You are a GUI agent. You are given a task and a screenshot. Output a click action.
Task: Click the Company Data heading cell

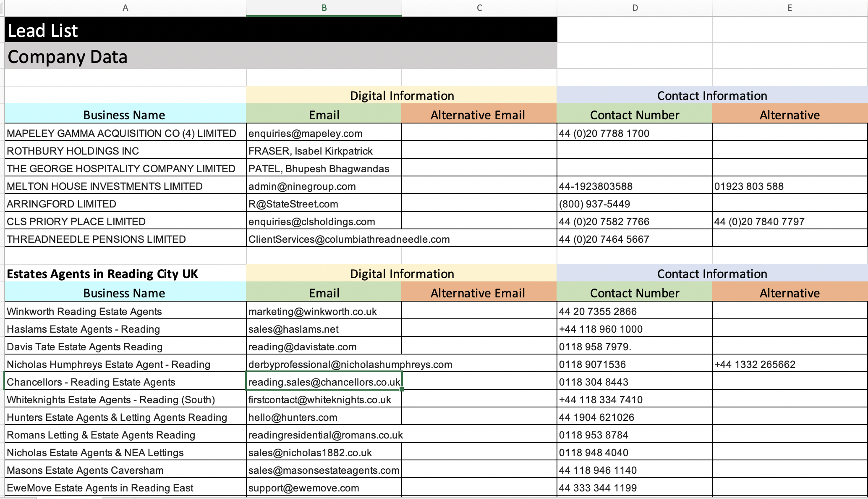(x=126, y=57)
